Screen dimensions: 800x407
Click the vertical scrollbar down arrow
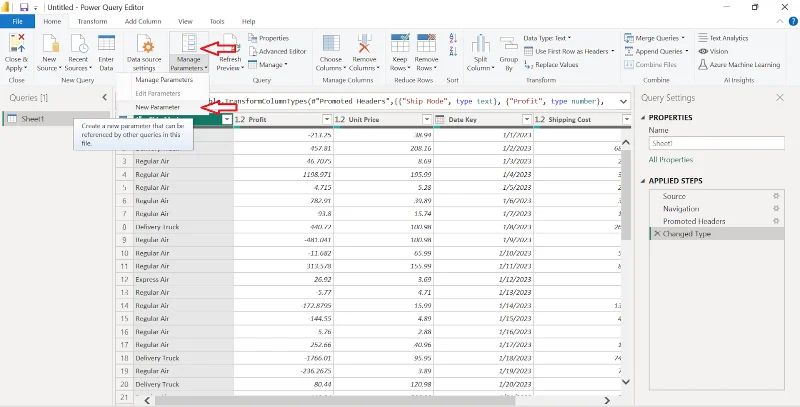[x=626, y=381]
